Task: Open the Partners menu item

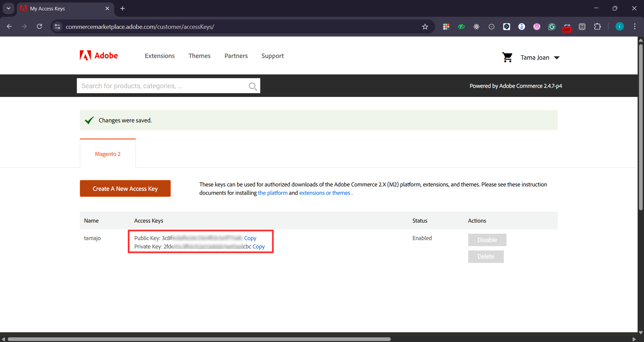Action: [236, 56]
